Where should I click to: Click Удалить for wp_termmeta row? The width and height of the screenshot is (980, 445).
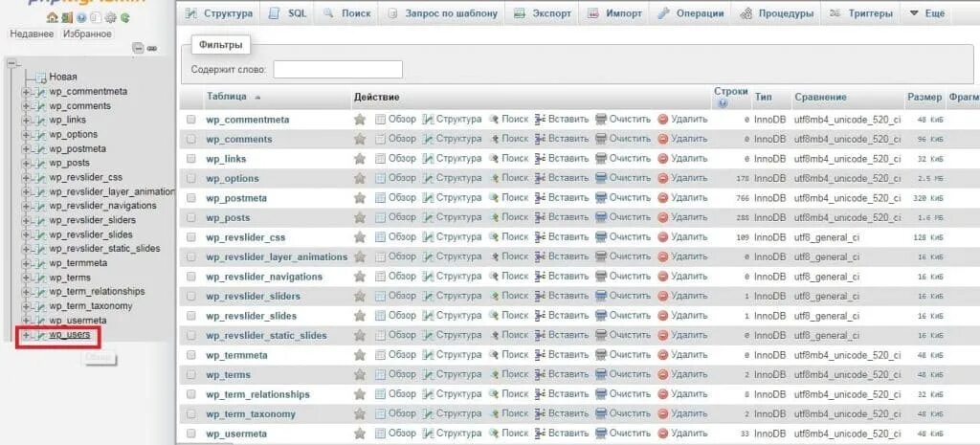click(682, 355)
